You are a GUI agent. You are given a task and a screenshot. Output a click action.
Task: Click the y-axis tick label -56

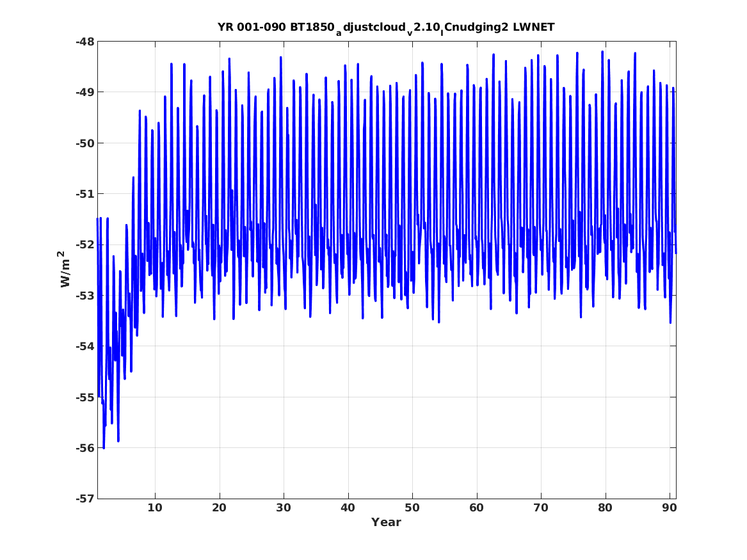pyautogui.click(x=84, y=447)
